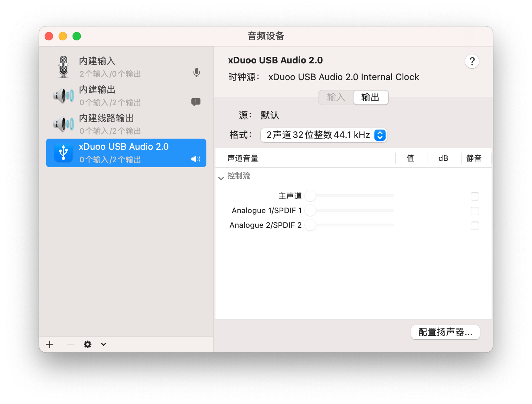Open 配置扬声器 speaker configuration
532x404 pixels.
446,332
